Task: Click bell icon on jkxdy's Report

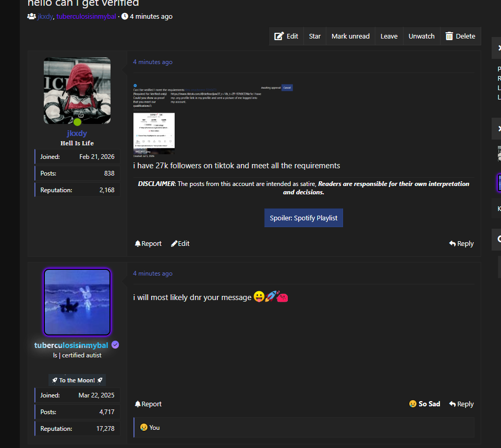Action: [138, 244]
